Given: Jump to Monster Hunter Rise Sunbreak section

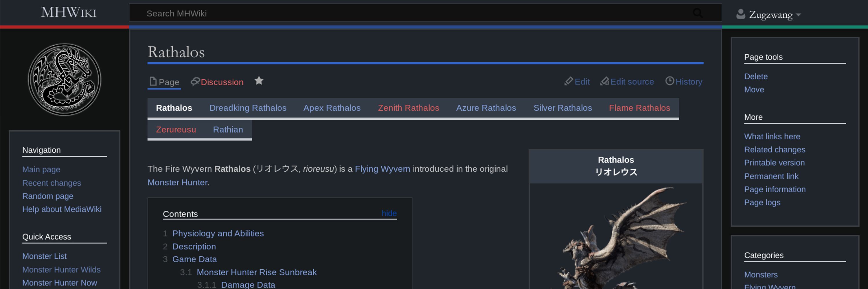Looking at the screenshot, I should 256,272.
